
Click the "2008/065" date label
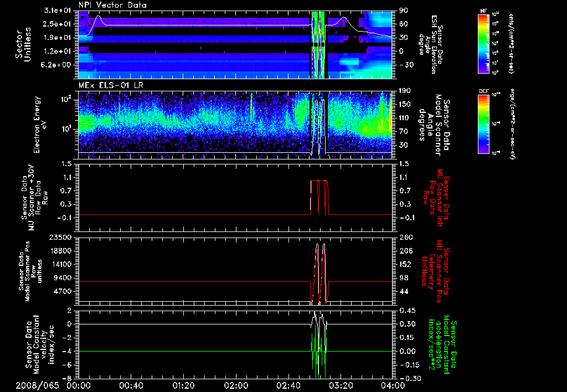pos(37,385)
